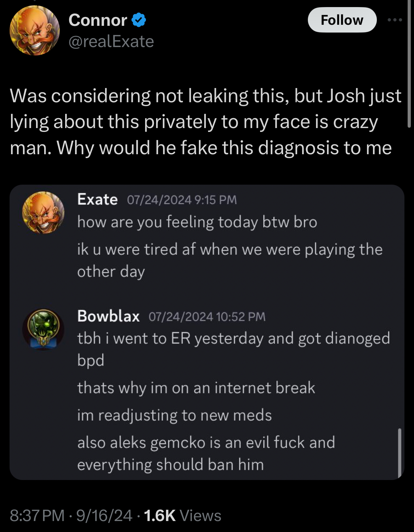Open the @realExate handle link
Screen dimensions: 414x532
point(111,42)
